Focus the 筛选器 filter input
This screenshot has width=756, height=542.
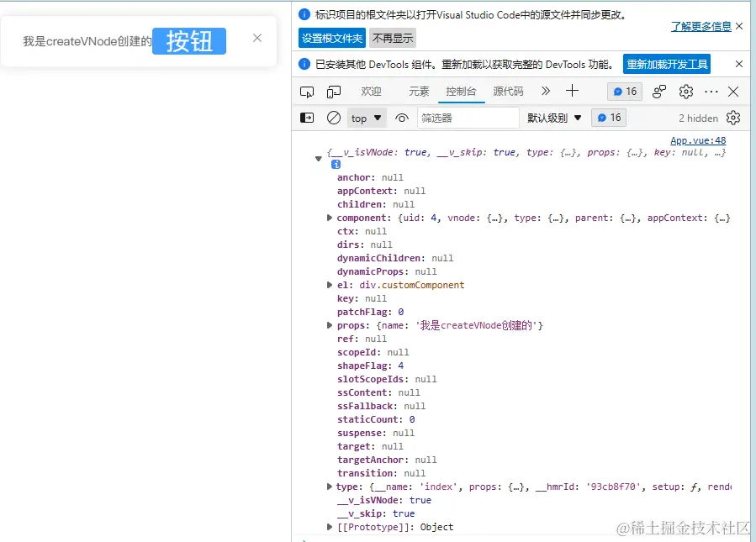(468, 118)
